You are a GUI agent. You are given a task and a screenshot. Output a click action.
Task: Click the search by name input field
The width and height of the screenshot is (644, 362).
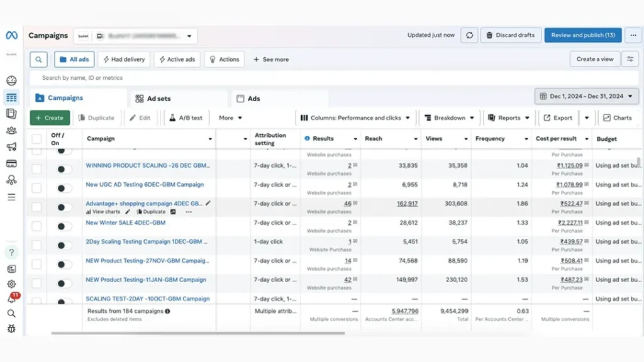tap(252, 78)
